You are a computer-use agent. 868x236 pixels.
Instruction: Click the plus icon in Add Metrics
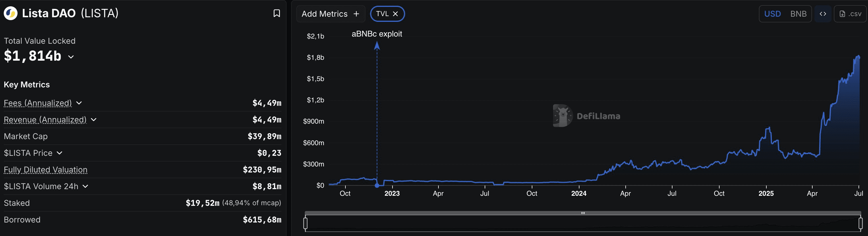[356, 14]
